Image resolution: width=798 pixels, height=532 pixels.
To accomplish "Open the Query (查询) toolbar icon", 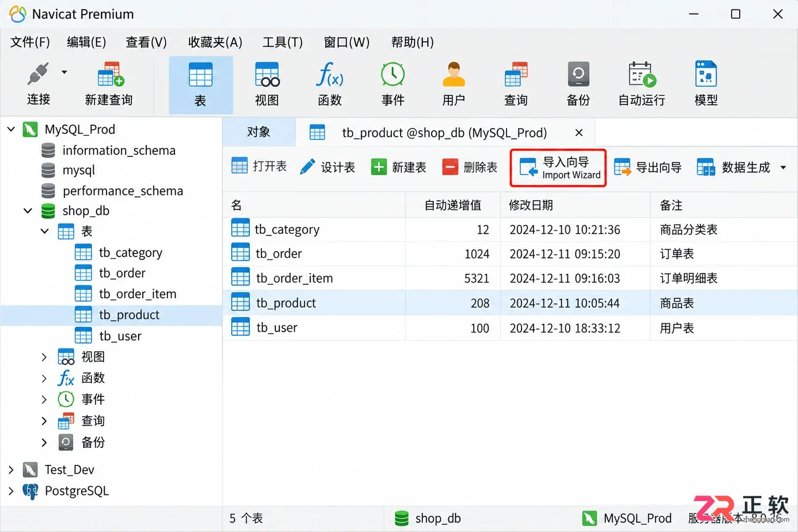I will click(x=516, y=74).
